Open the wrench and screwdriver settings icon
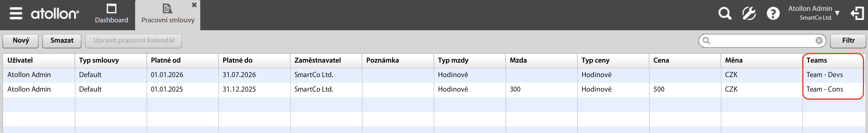The image size is (868, 133). (749, 14)
